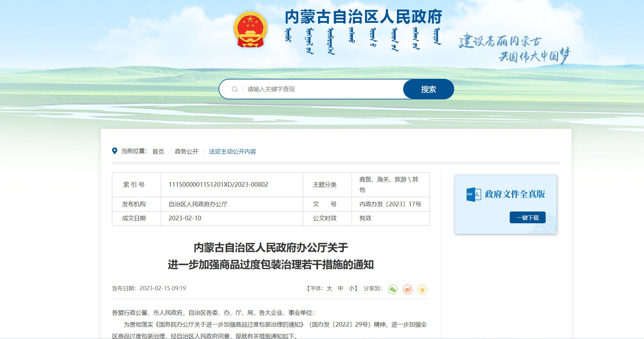
Task: Click the 内蒙古自治区人民政府 site title
Action: tap(363, 17)
